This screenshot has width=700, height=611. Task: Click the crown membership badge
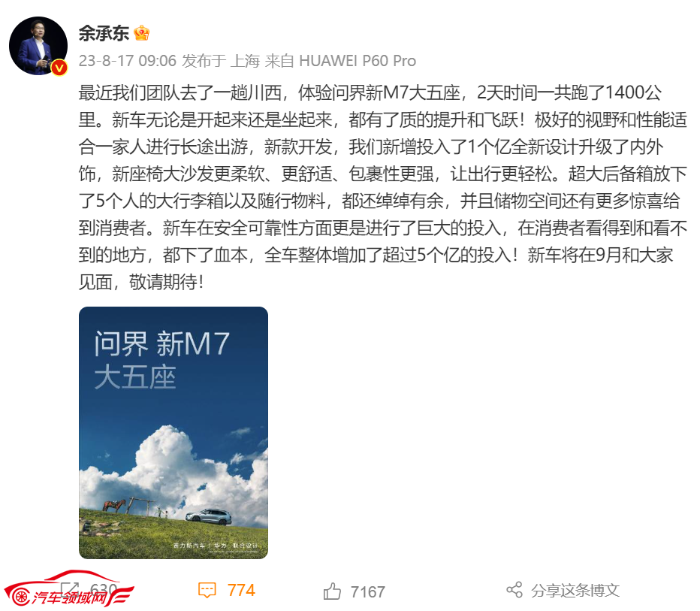(141, 33)
